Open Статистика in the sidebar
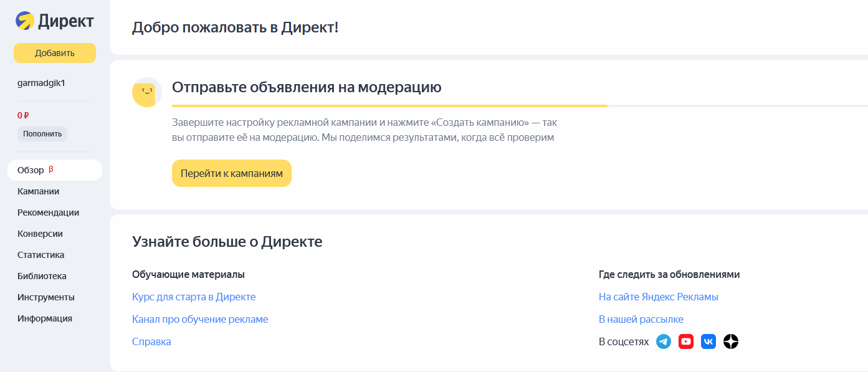This screenshot has height=372, width=868. [x=41, y=255]
